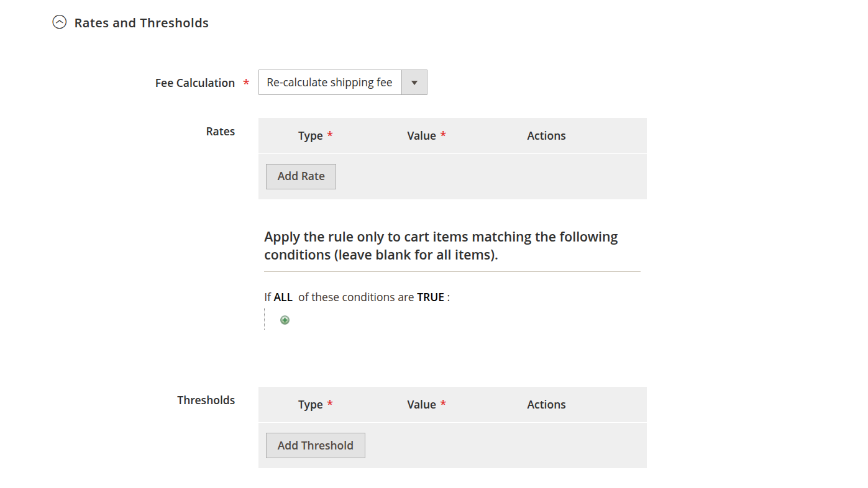Click the Value column header in Rates table
The width and height of the screenshot is (868, 488).
422,135
